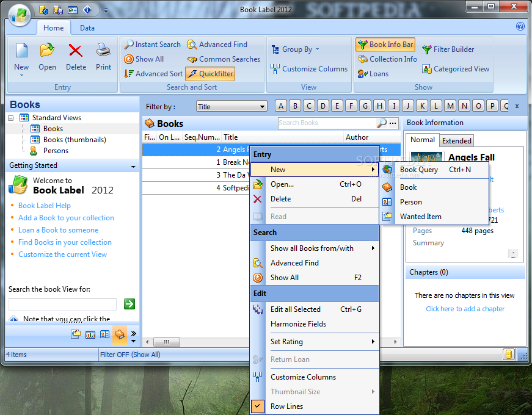
Task: Select Persons in the Standard Views tree
Action: coord(56,151)
